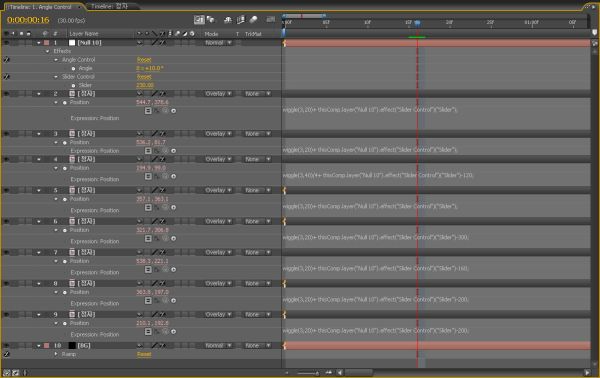Viewport: 600px width, 378px height.
Task: Reset the Ramp effect
Action: tap(144, 354)
